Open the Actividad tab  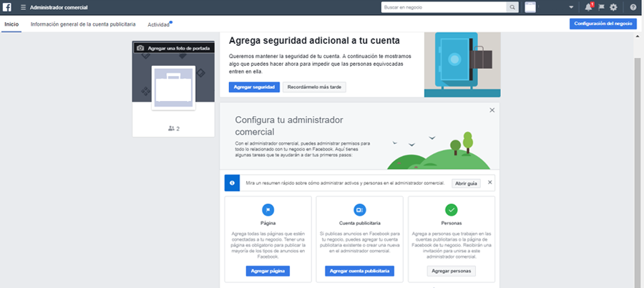[x=159, y=24]
